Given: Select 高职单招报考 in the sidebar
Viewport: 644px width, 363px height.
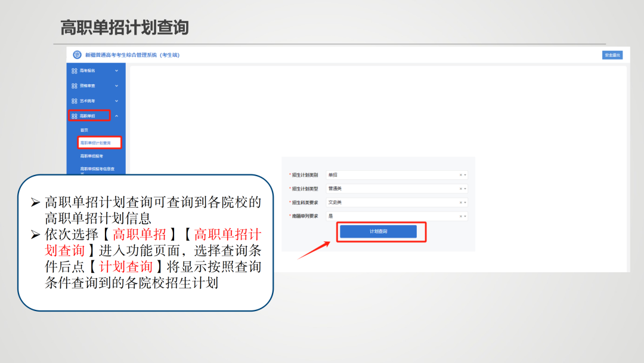Looking at the screenshot, I should tap(92, 157).
